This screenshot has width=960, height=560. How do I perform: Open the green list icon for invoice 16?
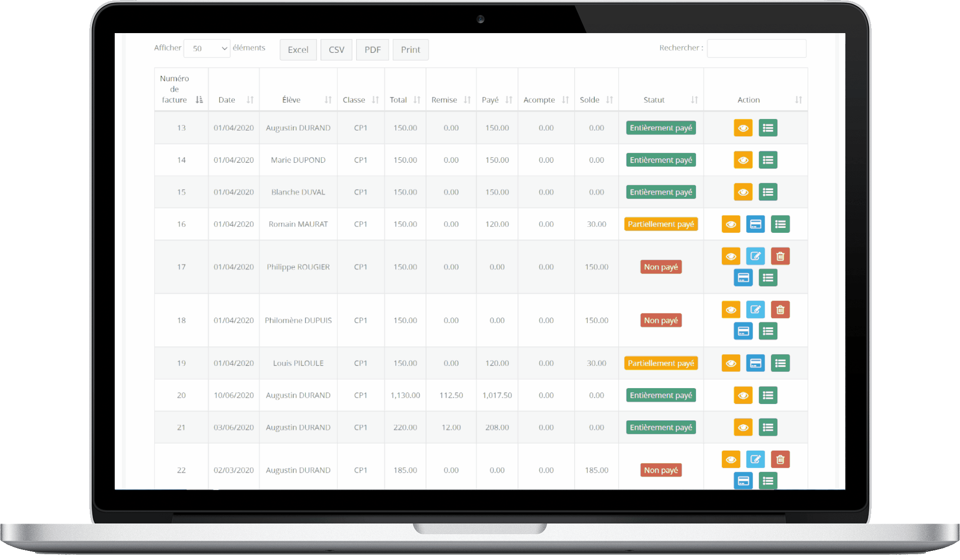(x=780, y=225)
